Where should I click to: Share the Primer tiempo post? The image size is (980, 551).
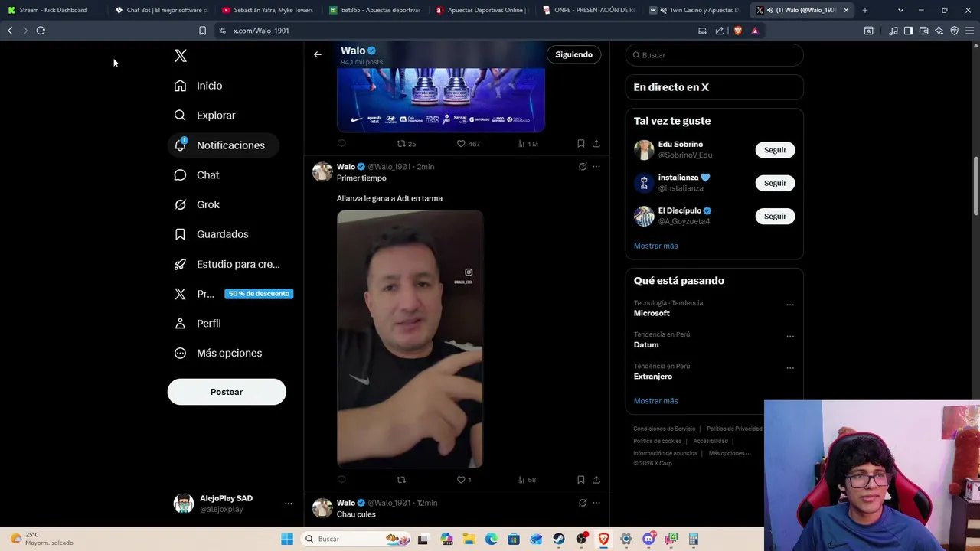[596, 480]
